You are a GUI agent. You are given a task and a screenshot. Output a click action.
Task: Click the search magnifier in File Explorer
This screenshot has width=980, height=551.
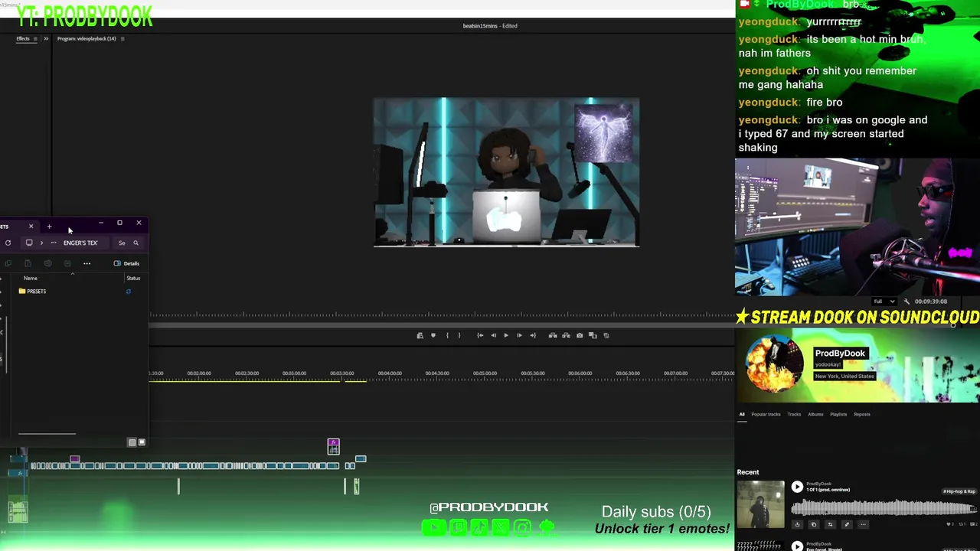pos(136,243)
